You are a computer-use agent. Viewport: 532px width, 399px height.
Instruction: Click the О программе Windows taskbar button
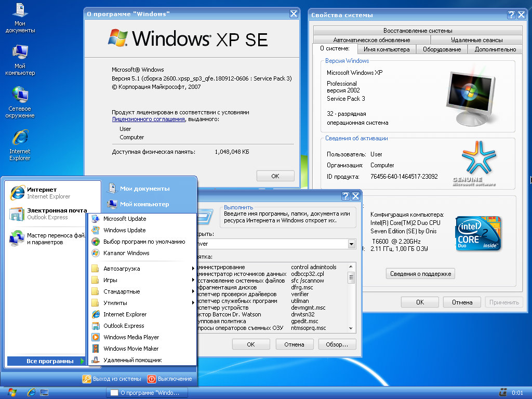point(147,393)
